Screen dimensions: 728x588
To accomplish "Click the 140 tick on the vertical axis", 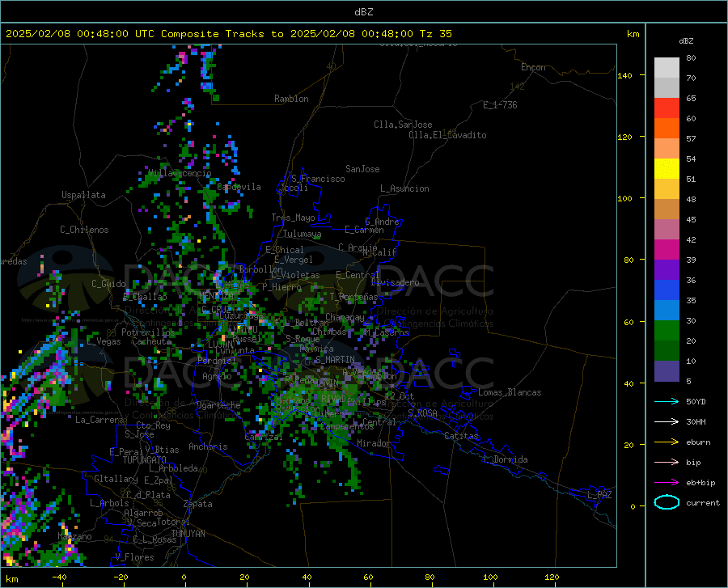I will pyautogui.click(x=625, y=75).
